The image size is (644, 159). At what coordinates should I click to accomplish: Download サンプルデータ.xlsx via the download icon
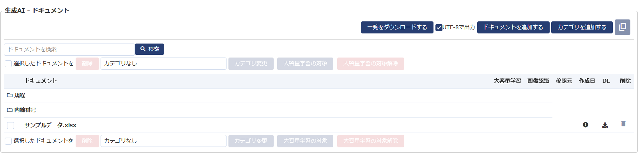pos(605,125)
